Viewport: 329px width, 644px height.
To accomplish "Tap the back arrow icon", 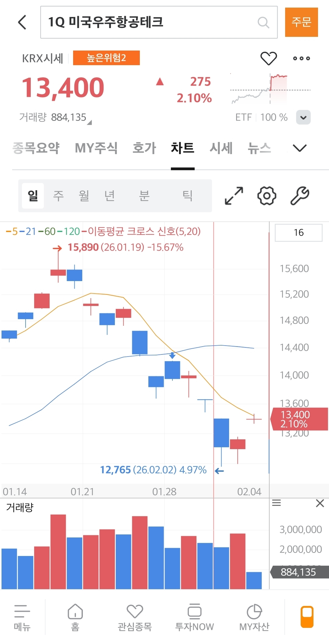I will click(x=23, y=22).
